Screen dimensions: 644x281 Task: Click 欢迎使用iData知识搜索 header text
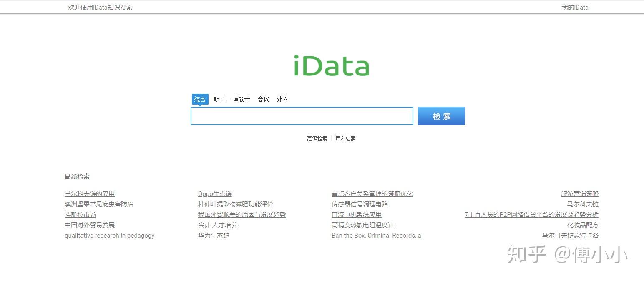click(x=101, y=7)
